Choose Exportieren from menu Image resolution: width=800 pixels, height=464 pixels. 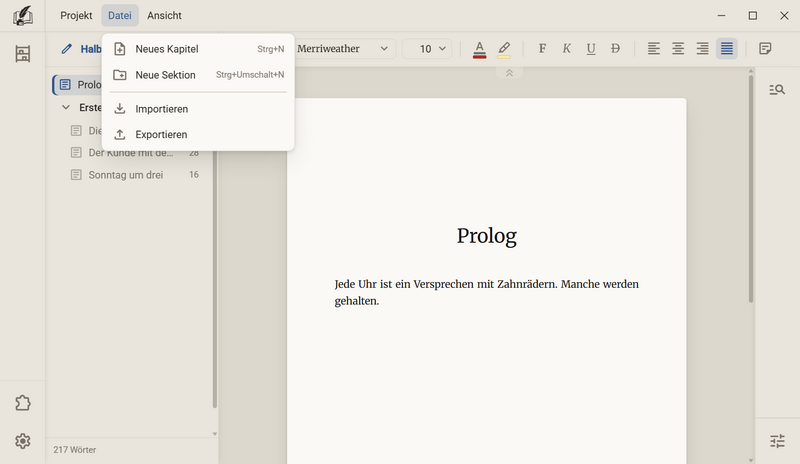198,134
